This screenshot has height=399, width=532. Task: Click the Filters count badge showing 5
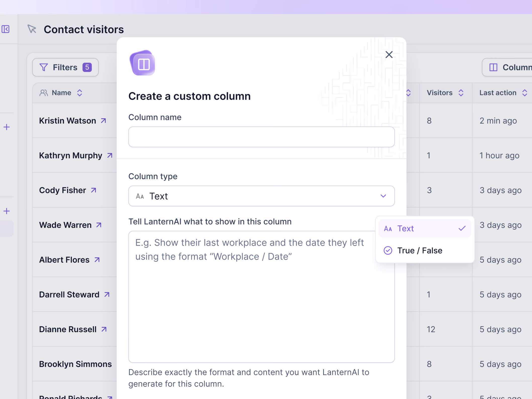click(x=87, y=67)
